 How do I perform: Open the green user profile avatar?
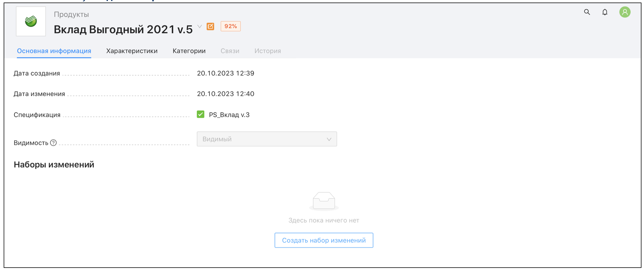[x=625, y=12]
